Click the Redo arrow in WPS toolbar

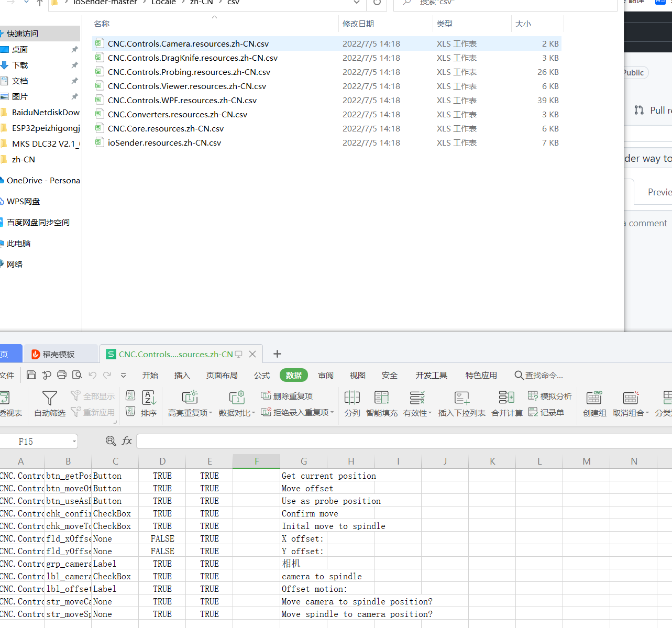coord(107,375)
